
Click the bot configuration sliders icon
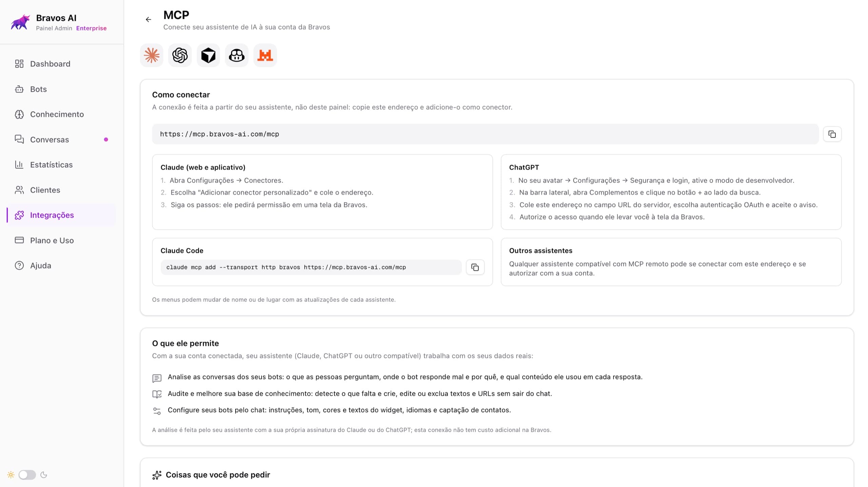(x=157, y=411)
